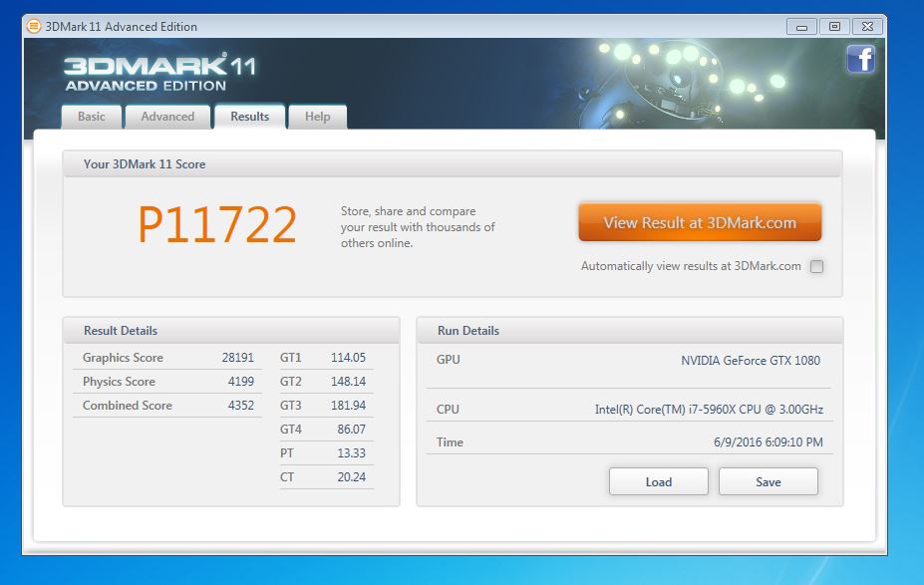
Task: Click the Result Details panel header
Action: click(x=231, y=331)
